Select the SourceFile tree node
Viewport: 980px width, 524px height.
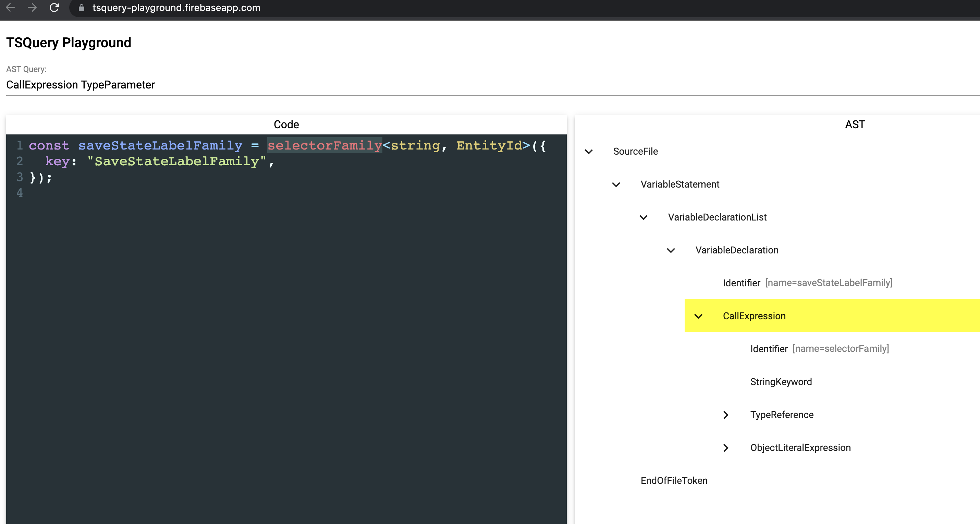[635, 152]
